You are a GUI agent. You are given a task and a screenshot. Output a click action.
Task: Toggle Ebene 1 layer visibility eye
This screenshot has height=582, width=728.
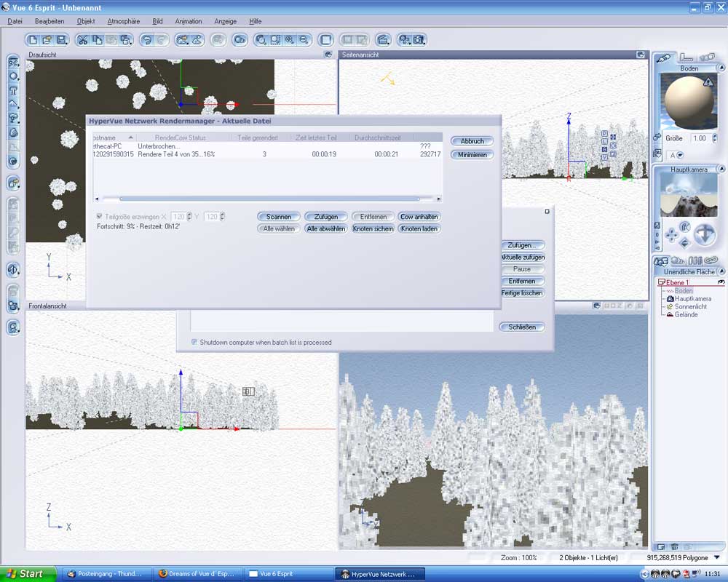(x=721, y=282)
